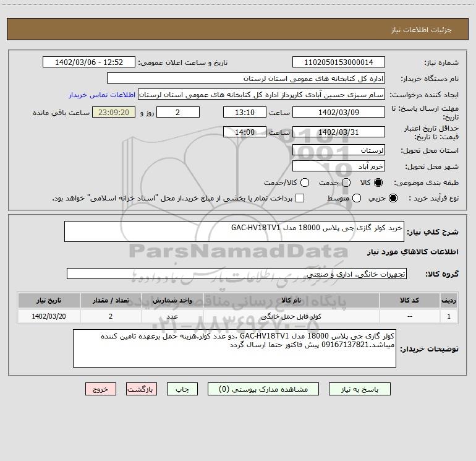
Task: Click the استان محل تحویل لرستان field
Action: [x=339, y=150]
